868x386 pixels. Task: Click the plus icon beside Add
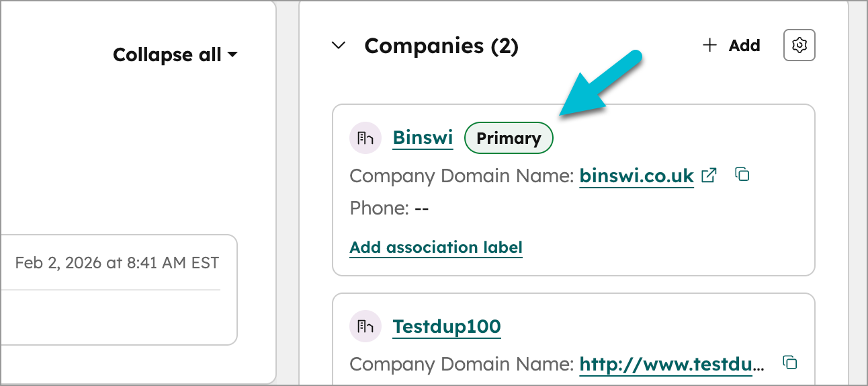(x=709, y=46)
